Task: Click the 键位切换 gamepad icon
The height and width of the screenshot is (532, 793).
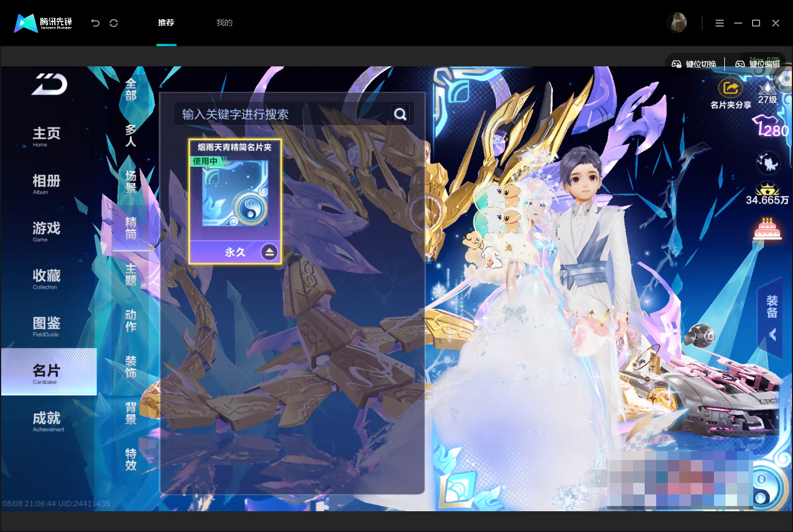Action: pyautogui.click(x=676, y=64)
